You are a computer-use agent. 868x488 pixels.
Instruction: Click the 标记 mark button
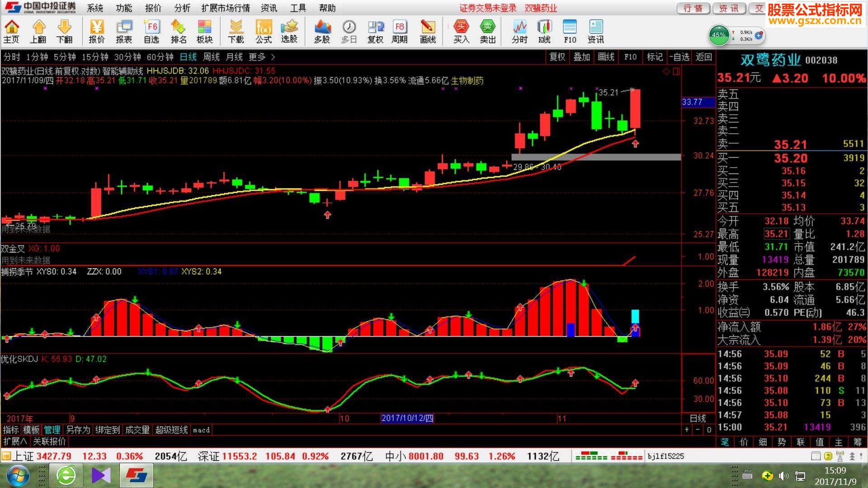pyautogui.click(x=655, y=57)
